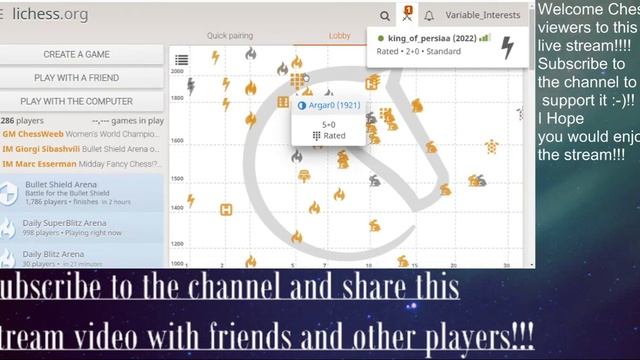Click Daily SuperBlitz Arena flame icon
This screenshot has height=360, width=640.
point(7,228)
